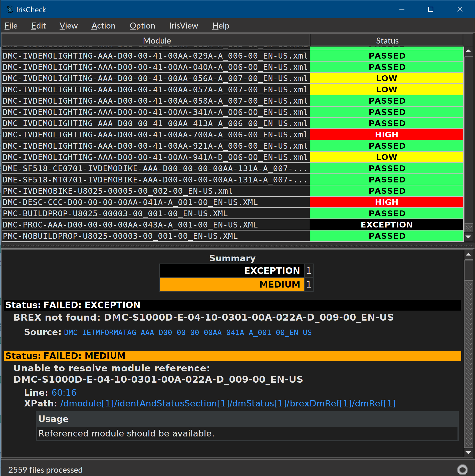Close the IrisCheck window
Viewport: 475px width, 476px height.
pyautogui.click(x=460, y=10)
